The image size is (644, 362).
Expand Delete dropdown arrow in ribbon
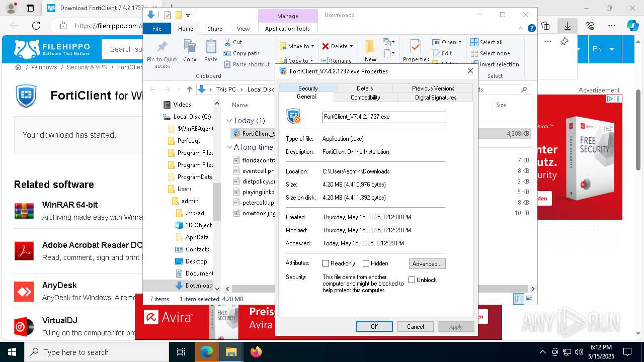[x=351, y=46]
